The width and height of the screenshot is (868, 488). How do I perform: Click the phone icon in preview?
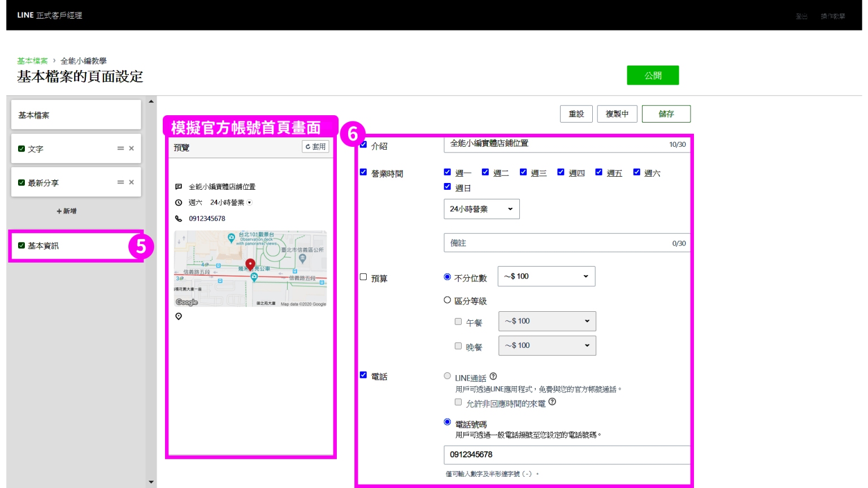pos(179,219)
